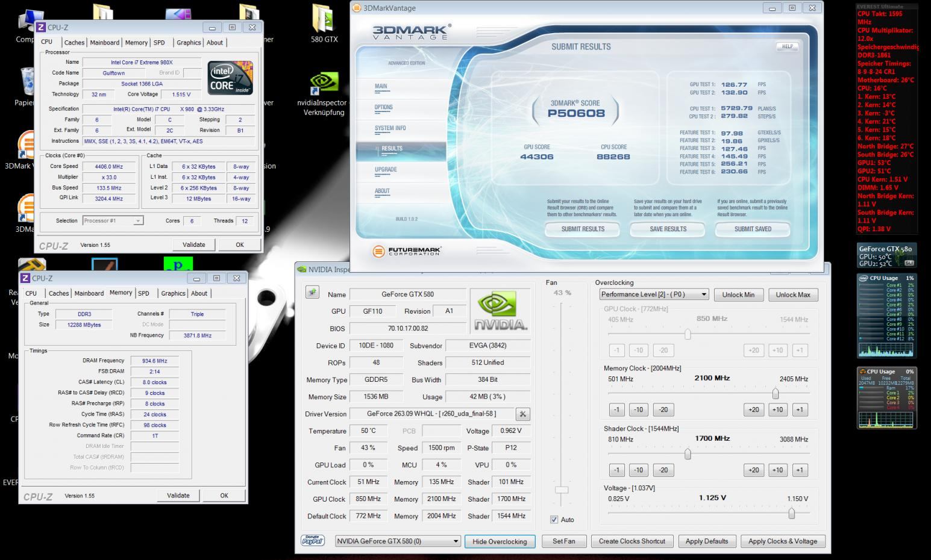The width and height of the screenshot is (931, 560).
Task: Open the 580 GTX desktop folder
Action: (324, 24)
